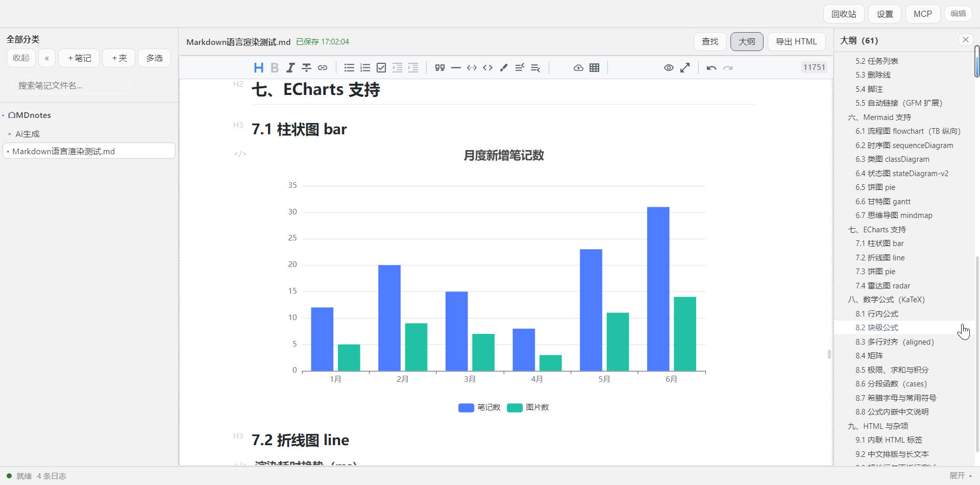Jump to outline item 6.5 饼图 pie
This screenshot has height=485, width=980.
tap(875, 187)
